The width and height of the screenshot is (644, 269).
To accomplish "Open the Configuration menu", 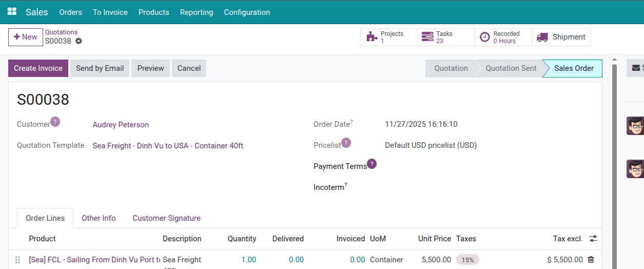I will pos(247,12).
